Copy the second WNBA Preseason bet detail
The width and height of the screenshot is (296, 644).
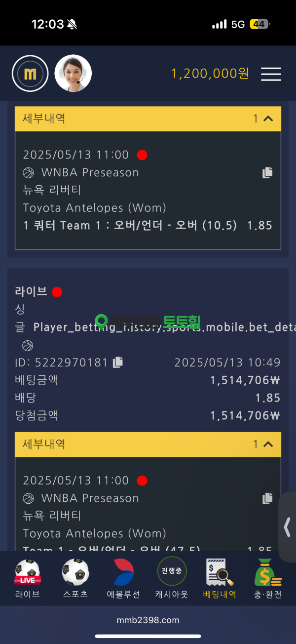[267, 498]
